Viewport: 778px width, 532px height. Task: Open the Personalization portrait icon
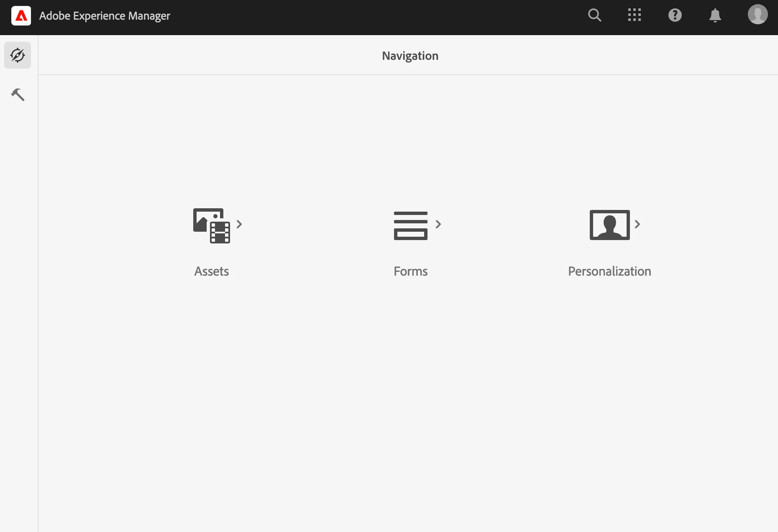610,225
